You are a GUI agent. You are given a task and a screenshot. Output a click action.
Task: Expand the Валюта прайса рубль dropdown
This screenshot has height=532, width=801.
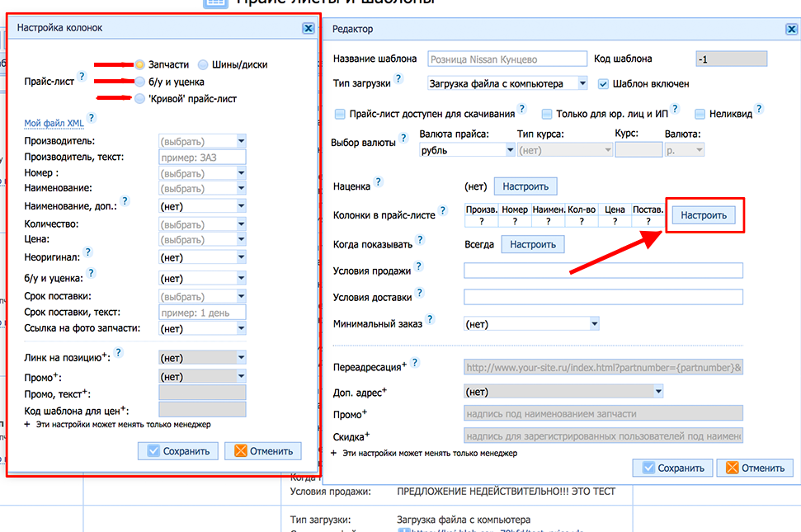510,150
